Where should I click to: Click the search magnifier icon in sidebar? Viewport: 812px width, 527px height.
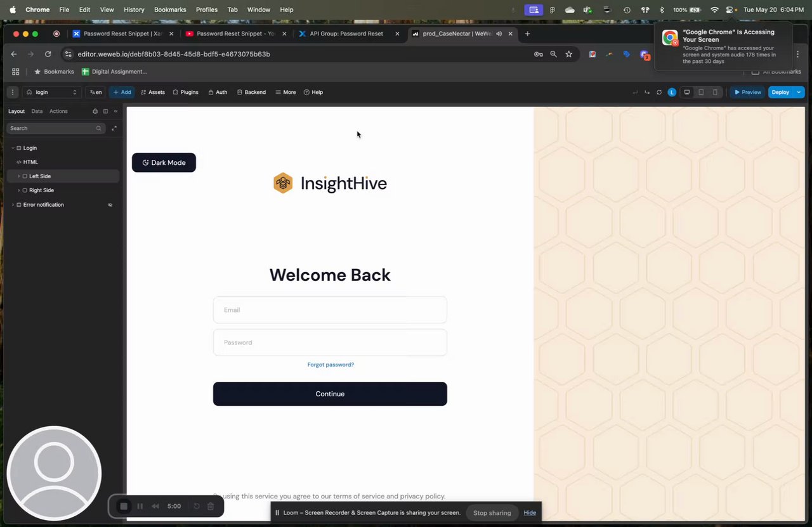tap(98, 128)
